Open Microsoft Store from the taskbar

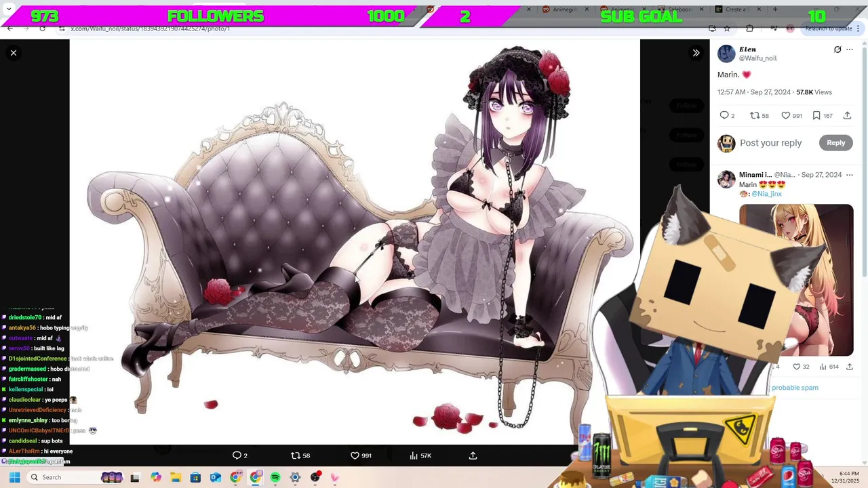point(196,477)
